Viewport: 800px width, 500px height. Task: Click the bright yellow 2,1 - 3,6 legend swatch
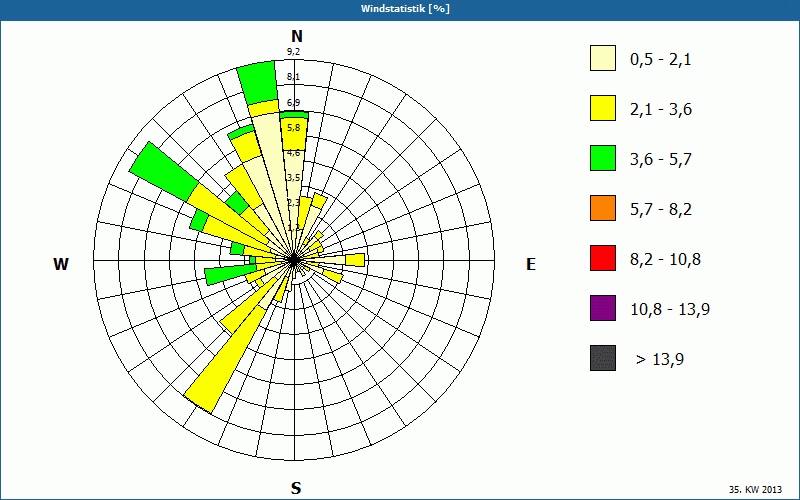tap(603, 108)
